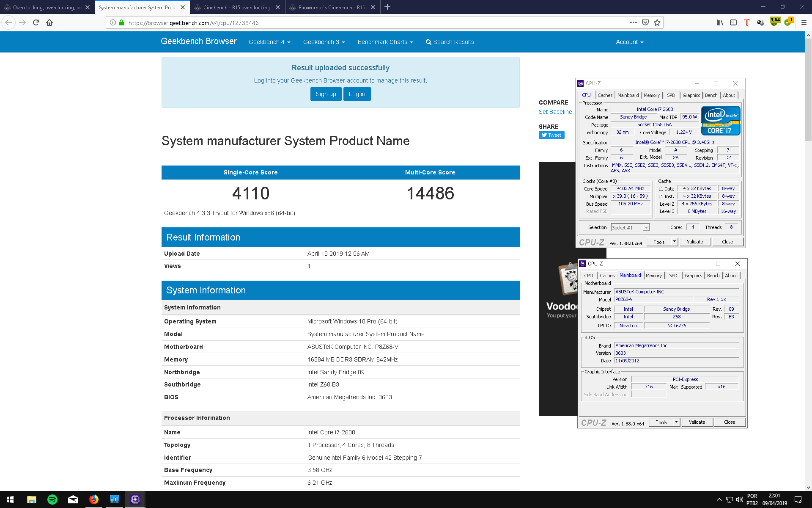This screenshot has height=508, width=812.
Task: View site info icon in address bar
Action: pos(113,22)
